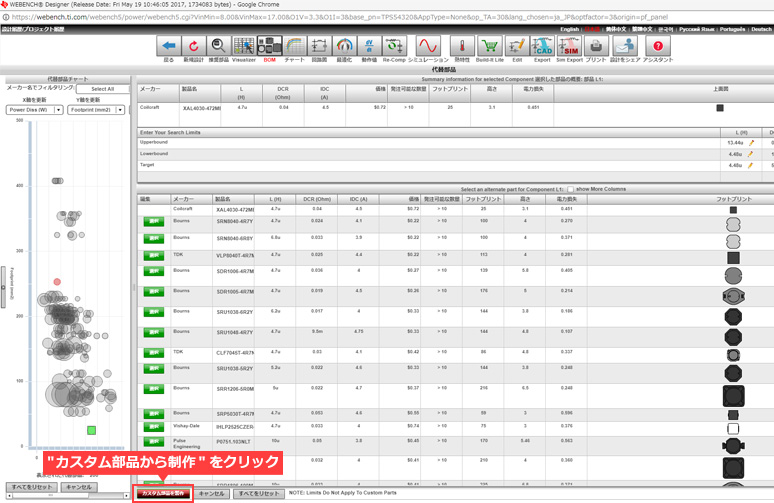Share design via 設計をシェア icon
The image size is (774, 503).
coord(625,46)
